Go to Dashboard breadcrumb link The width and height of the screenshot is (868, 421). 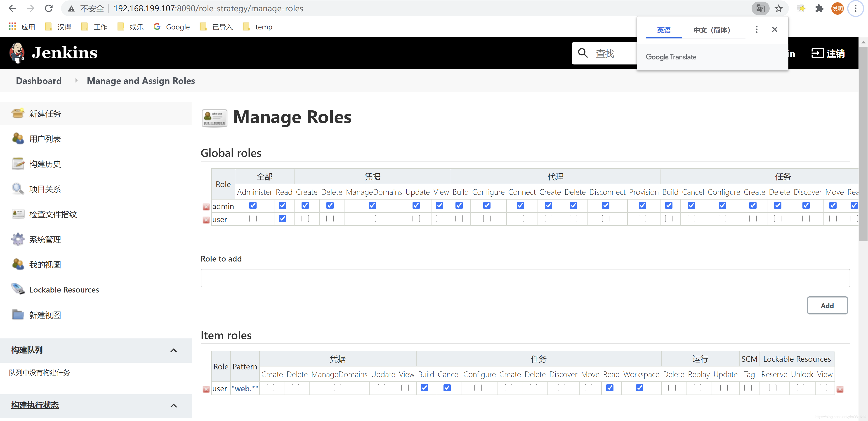point(39,81)
